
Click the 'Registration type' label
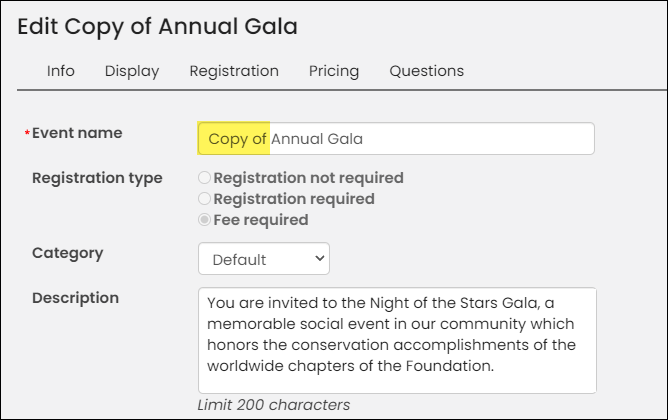[x=97, y=178]
